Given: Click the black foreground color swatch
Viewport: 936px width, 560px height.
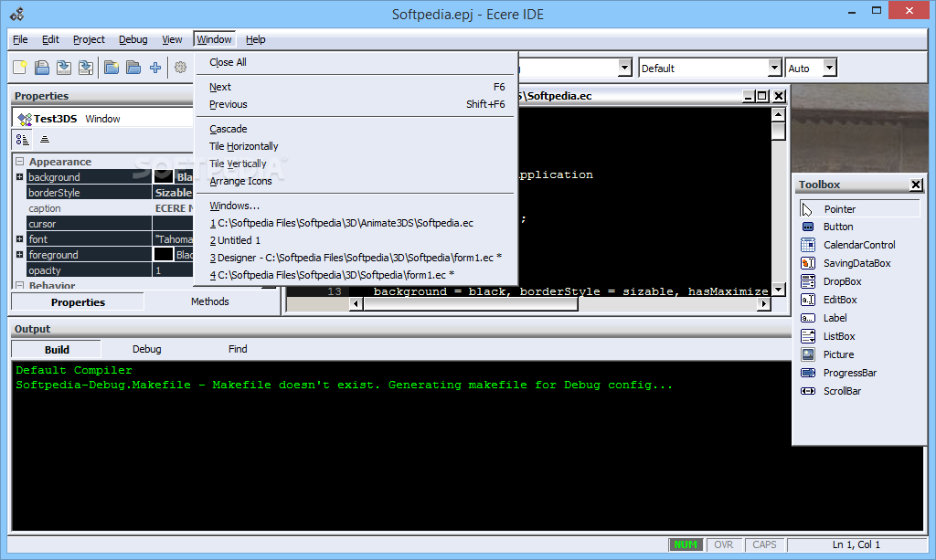Looking at the screenshot, I should (163, 255).
